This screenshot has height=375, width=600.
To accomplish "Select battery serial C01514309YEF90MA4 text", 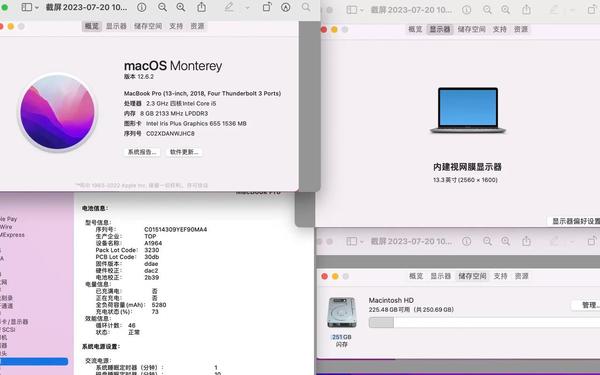I will pos(176,229).
